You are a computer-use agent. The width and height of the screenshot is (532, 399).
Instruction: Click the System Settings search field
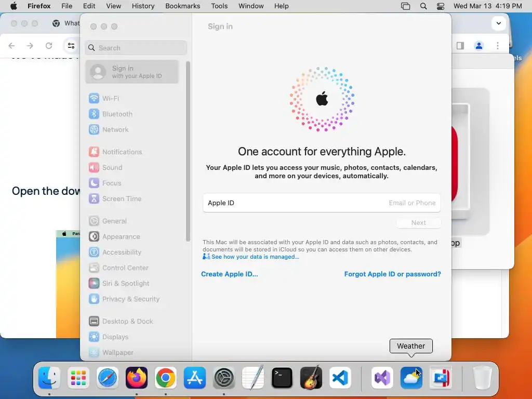click(136, 48)
